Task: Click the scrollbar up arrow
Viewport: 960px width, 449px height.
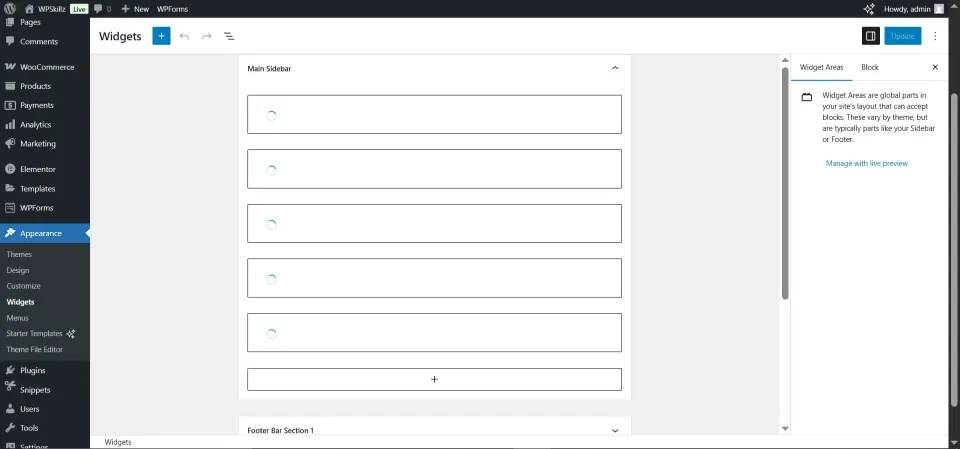Action: pos(785,60)
